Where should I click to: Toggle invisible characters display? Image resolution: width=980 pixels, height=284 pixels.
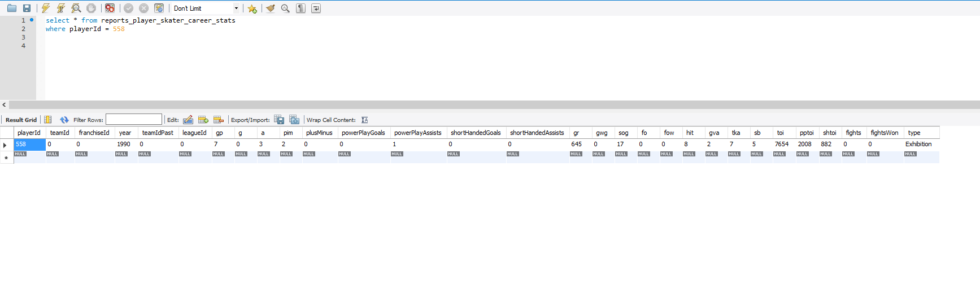pos(301,8)
